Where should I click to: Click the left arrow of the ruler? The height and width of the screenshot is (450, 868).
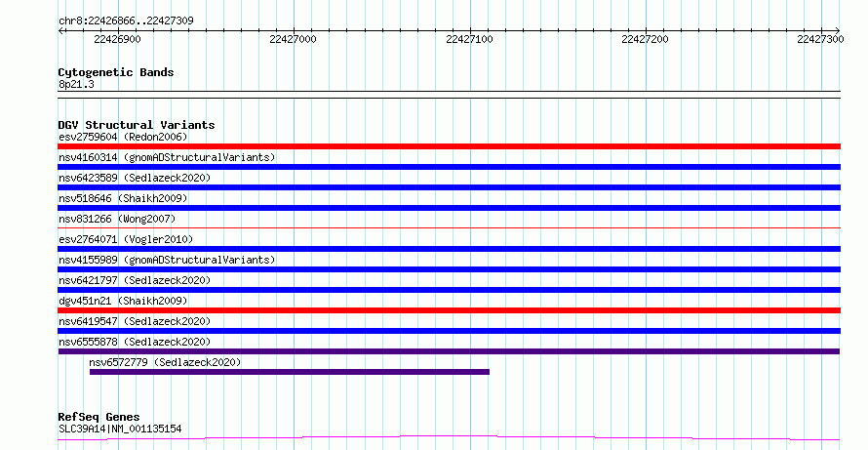(60, 30)
